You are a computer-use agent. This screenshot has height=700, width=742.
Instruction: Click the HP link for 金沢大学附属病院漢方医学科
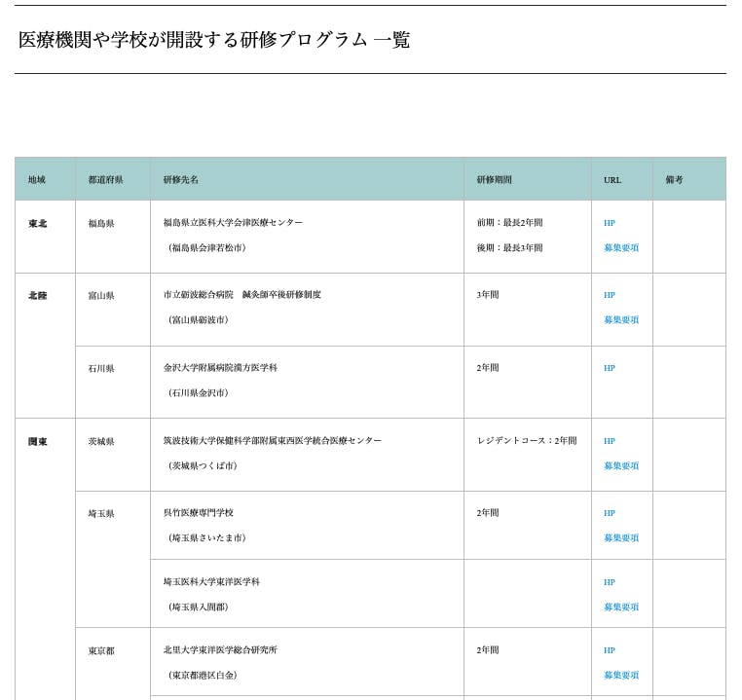coord(609,368)
